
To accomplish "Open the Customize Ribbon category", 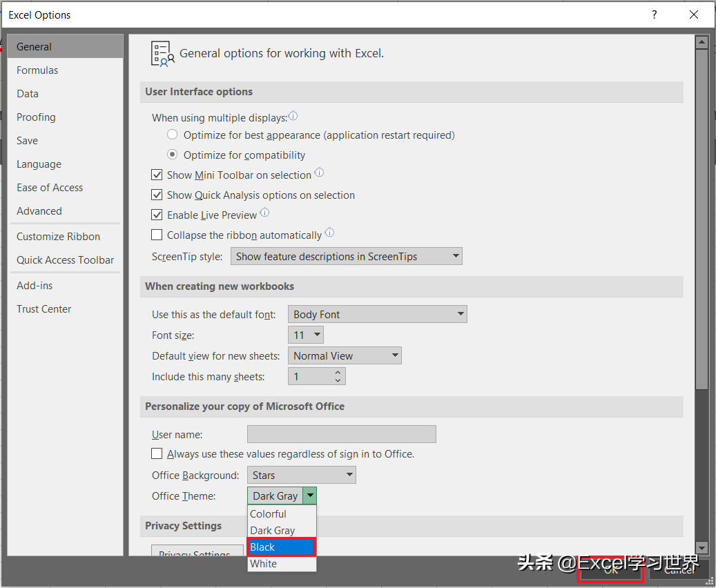I will (66, 237).
